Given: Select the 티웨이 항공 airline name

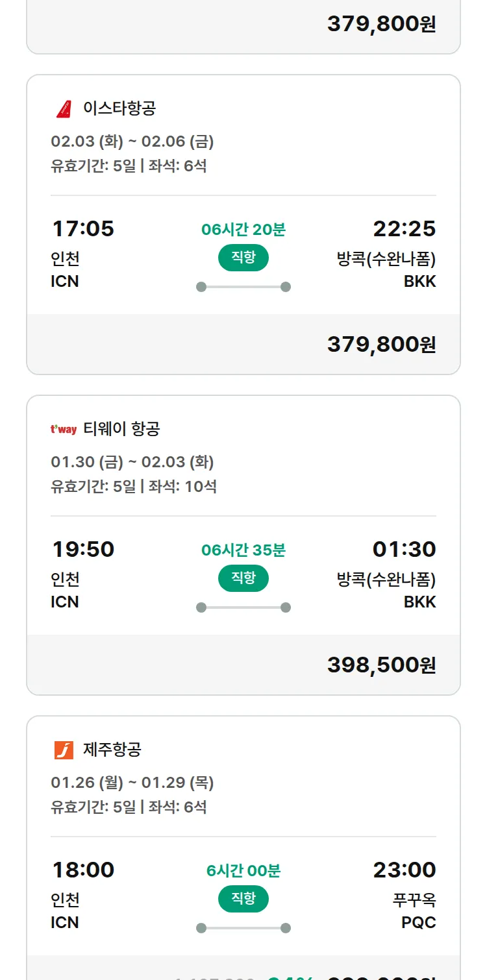Looking at the screenshot, I should pos(121,429).
